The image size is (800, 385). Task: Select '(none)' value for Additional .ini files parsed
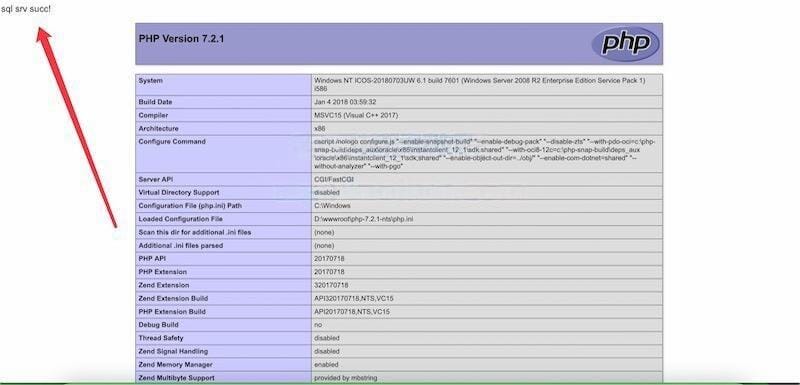[x=324, y=245]
